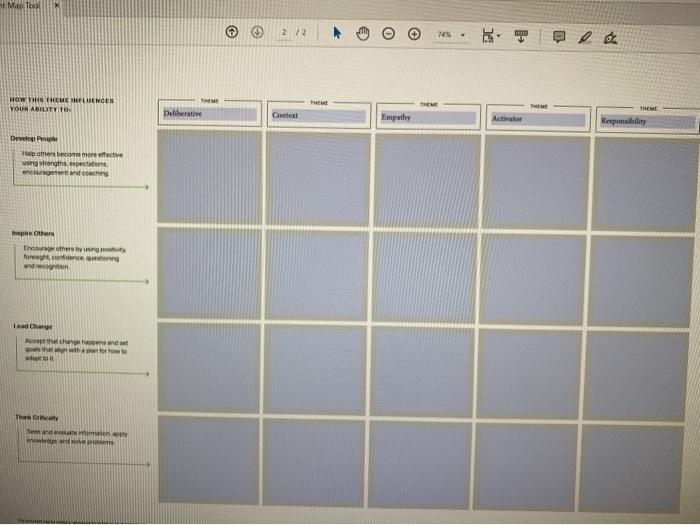
Task: Click Develop People box under Deliberative
Action: point(210,177)
